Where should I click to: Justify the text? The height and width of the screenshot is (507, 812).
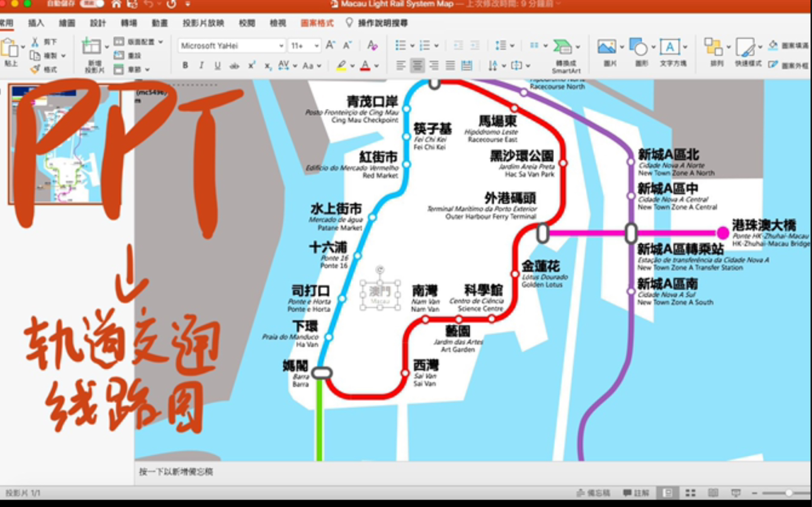pos(450,66)
